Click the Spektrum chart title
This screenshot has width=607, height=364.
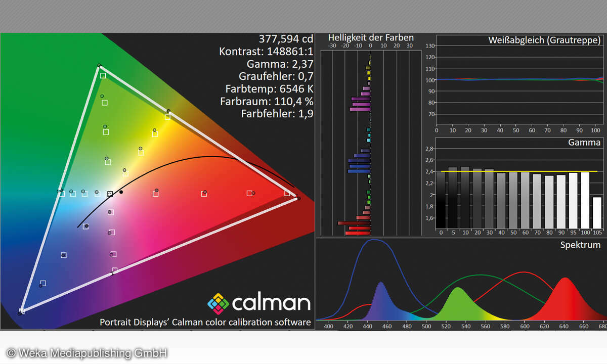click(580, 245)
